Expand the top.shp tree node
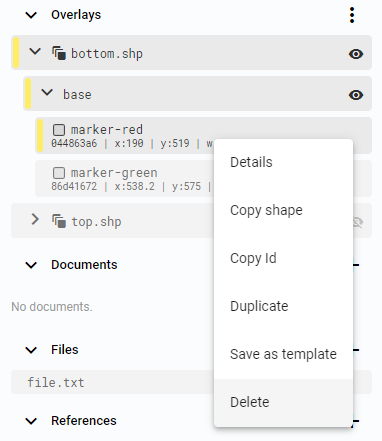This screenshot has height=441, width=382. tap(35, 219)
